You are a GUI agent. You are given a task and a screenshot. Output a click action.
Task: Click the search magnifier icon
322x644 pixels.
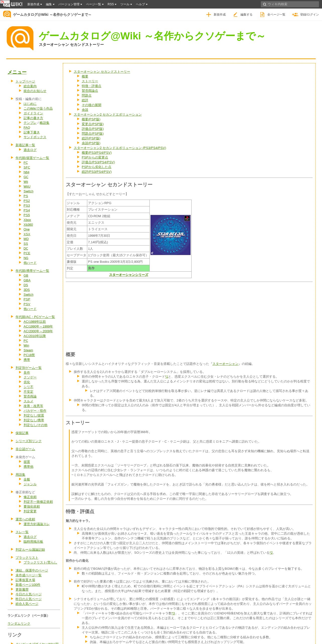264,4
